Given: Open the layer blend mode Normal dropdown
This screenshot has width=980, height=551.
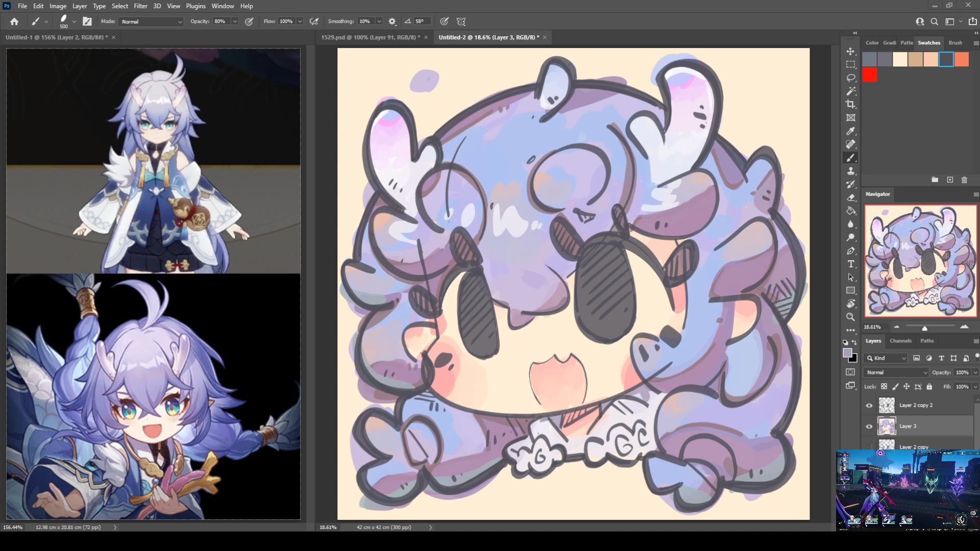Looking at the screenshot, I should [896, 372].
